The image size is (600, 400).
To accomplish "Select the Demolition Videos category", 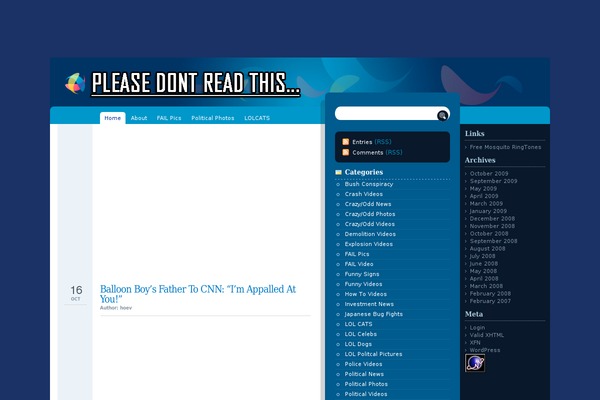I will (370, 234).
